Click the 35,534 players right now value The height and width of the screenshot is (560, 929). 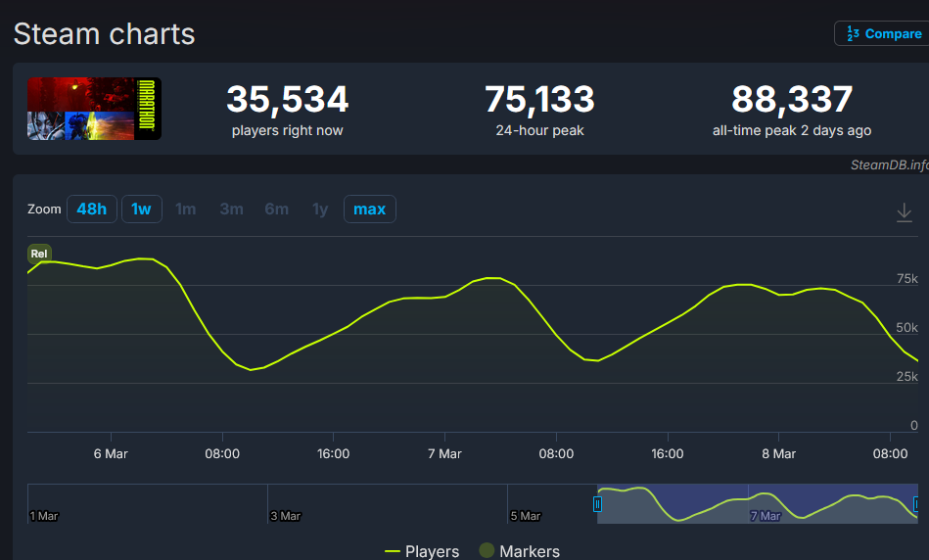pyautogui.click(x=288, y=99)
